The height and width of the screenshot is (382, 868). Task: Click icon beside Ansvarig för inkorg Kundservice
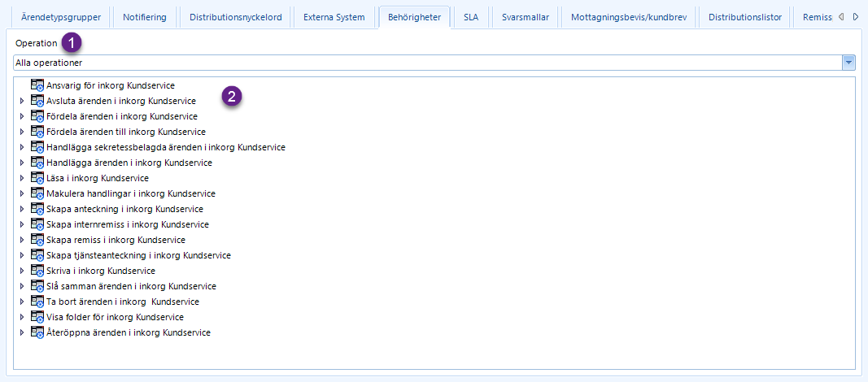coord(37,85)
